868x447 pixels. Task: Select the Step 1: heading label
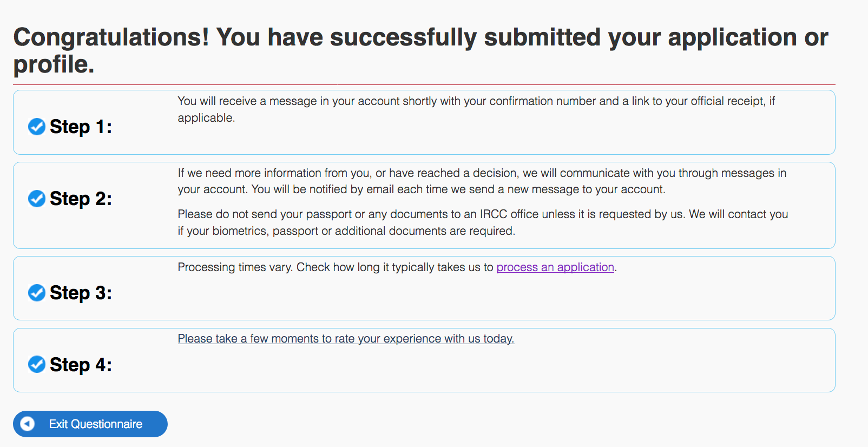pos(81,127)
